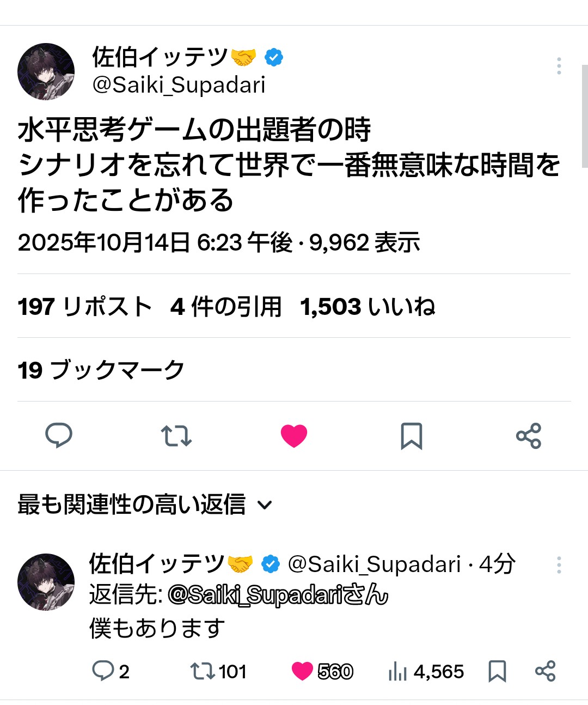The height and width of the screenshot is (705, 588).
Task: Click the scrollbar at right edge
Action: pos(585,116)
